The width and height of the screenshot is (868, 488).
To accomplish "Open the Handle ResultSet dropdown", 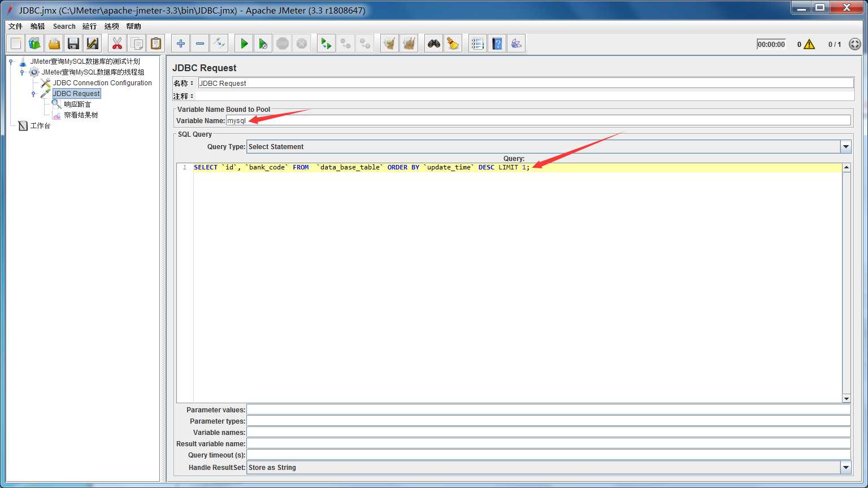I will point(845,468).
